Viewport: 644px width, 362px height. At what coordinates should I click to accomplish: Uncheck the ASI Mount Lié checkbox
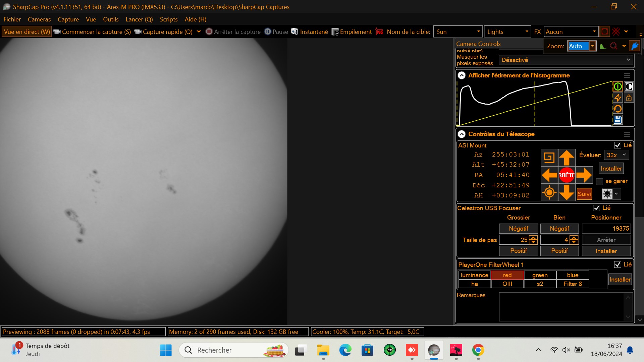point(618,145)
